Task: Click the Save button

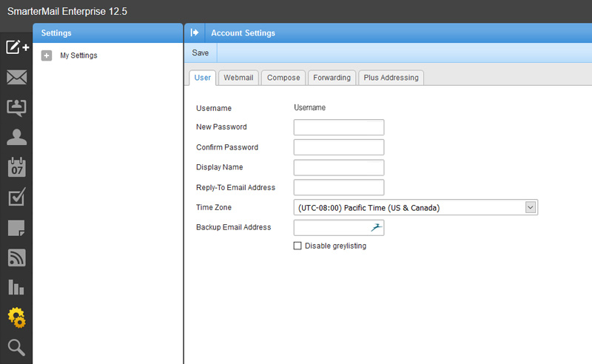Action: [200, 53]
